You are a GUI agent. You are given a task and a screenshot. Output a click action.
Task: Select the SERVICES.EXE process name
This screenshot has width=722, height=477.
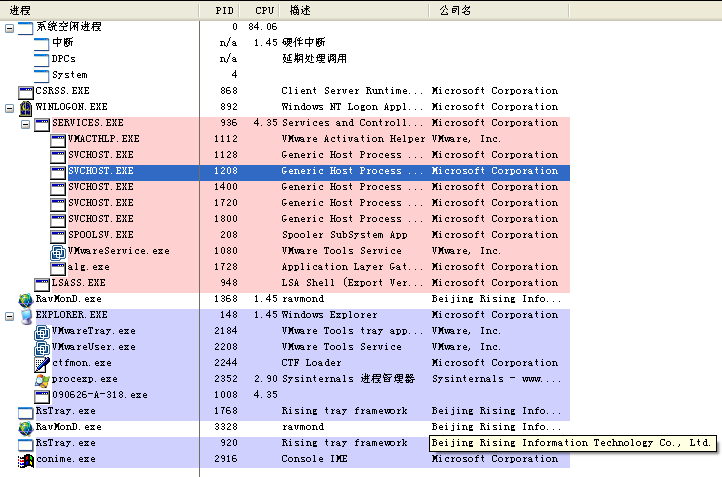(87, 123)
